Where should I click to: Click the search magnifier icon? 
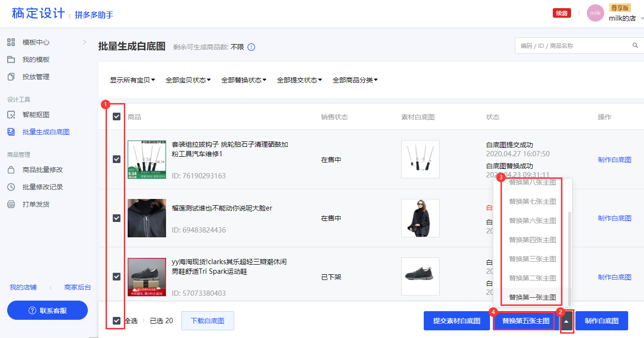[635, 45]
